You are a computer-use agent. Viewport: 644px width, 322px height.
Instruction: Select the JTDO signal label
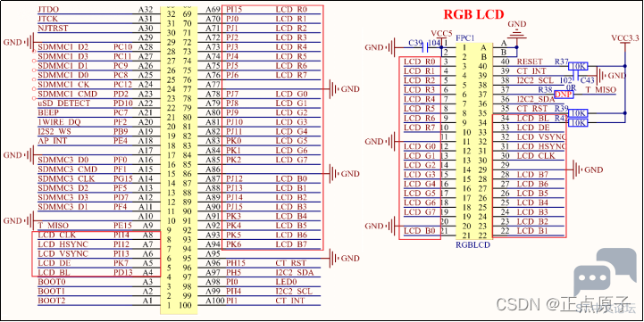coord(47,9)
